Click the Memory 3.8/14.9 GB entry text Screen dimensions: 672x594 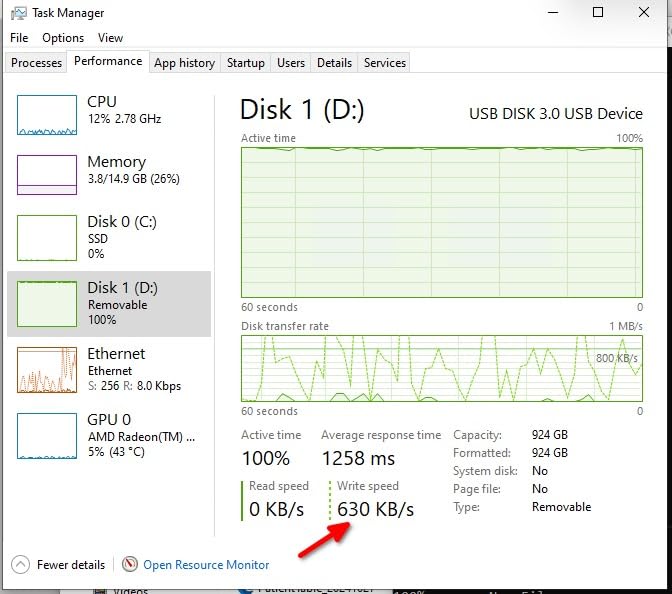coord(133,170)
